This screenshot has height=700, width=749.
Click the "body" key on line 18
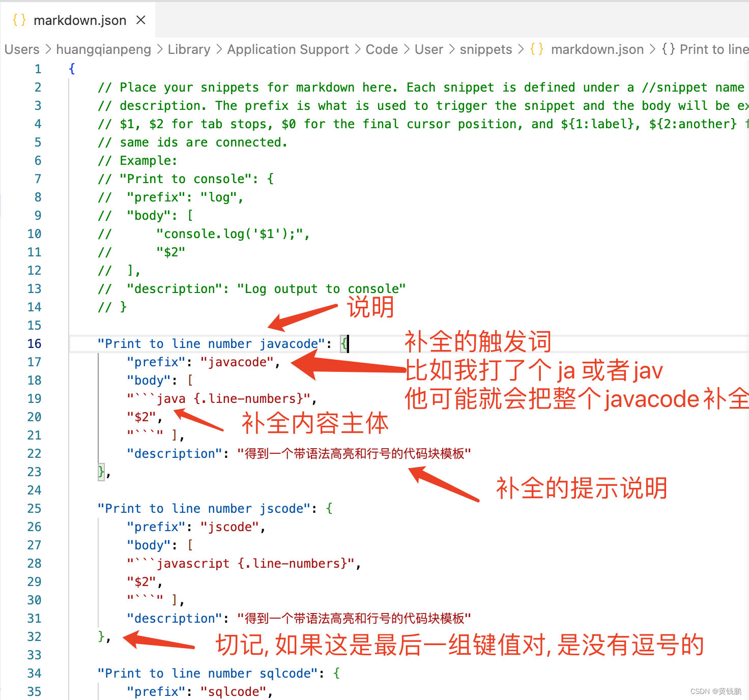148,380
